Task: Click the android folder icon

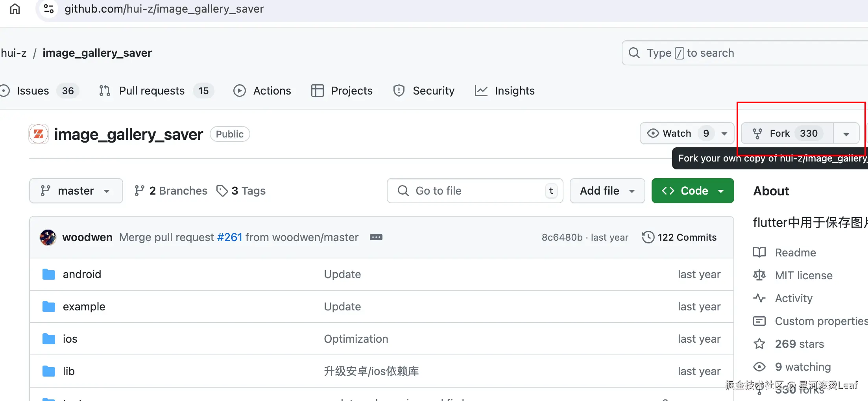Action: [x=49, y=274]
